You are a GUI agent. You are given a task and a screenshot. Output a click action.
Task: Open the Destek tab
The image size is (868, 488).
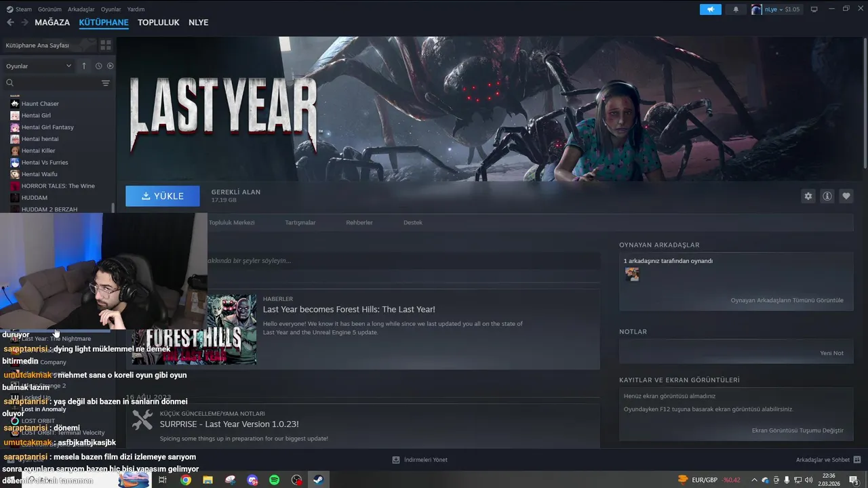pos(413,222)
